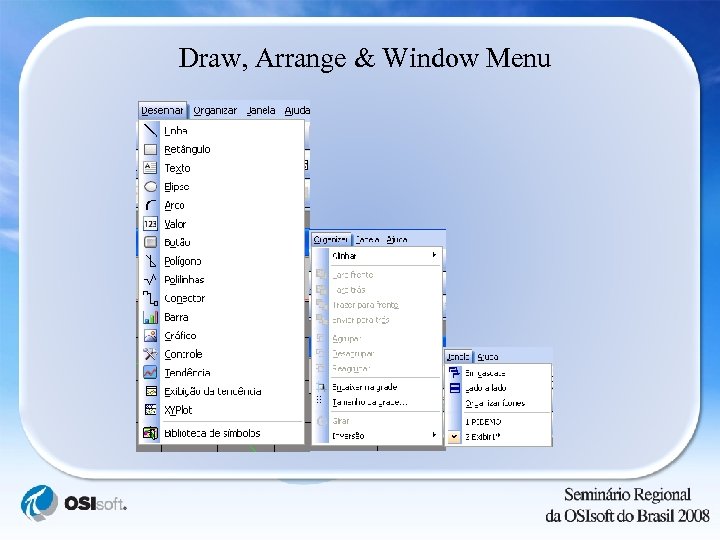Open Janela in the top menu bar

(x=261, y=111)
